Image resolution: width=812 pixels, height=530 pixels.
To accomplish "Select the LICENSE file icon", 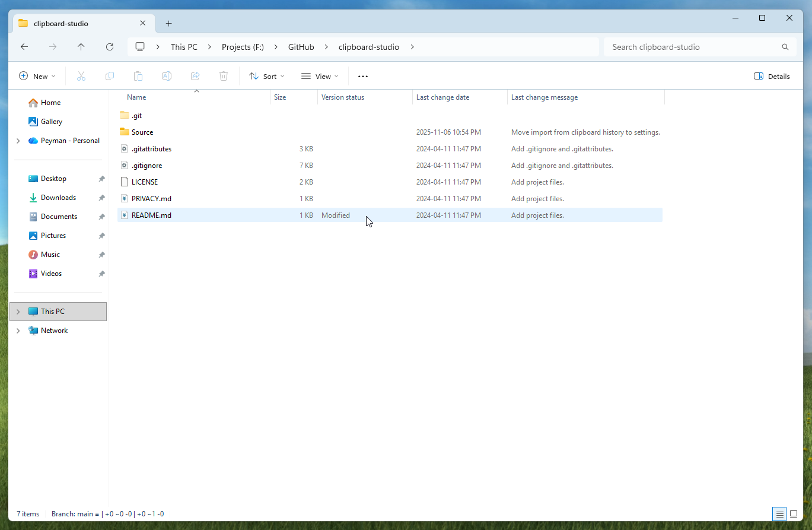I will pos(125,182).
